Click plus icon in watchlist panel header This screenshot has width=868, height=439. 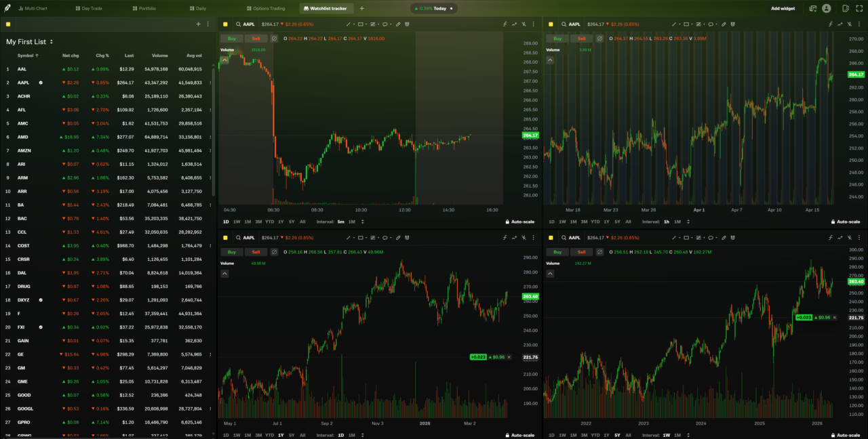tap(198, 24)
